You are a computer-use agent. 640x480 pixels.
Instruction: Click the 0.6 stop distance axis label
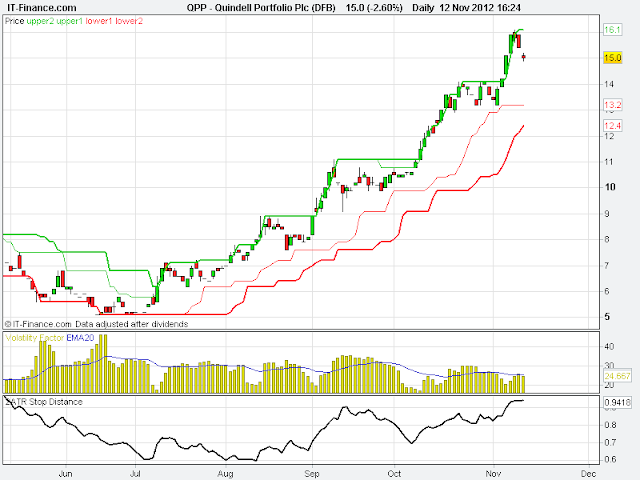611,460
